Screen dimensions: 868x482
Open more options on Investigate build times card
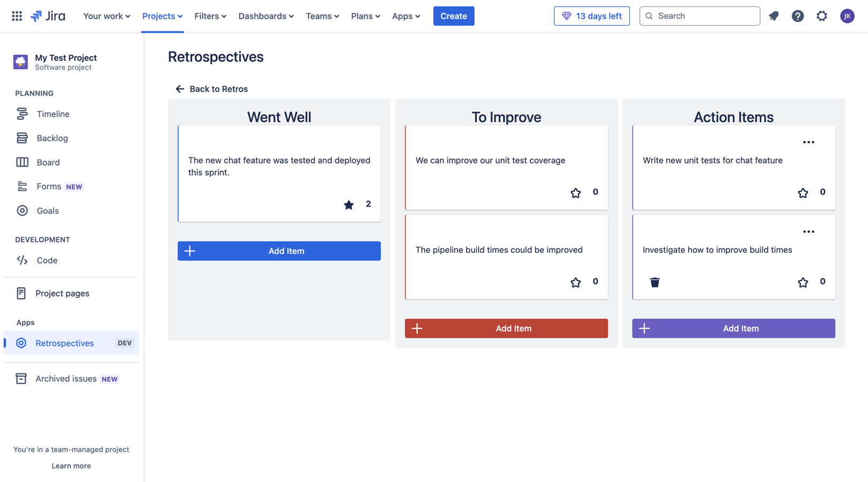[x=809, y=232]
